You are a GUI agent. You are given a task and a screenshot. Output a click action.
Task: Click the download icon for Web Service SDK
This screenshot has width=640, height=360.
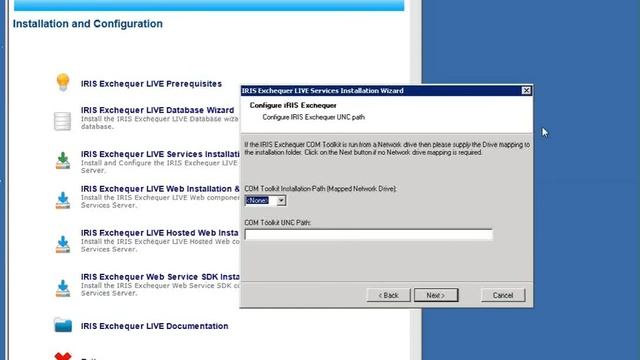pos(63,288)
